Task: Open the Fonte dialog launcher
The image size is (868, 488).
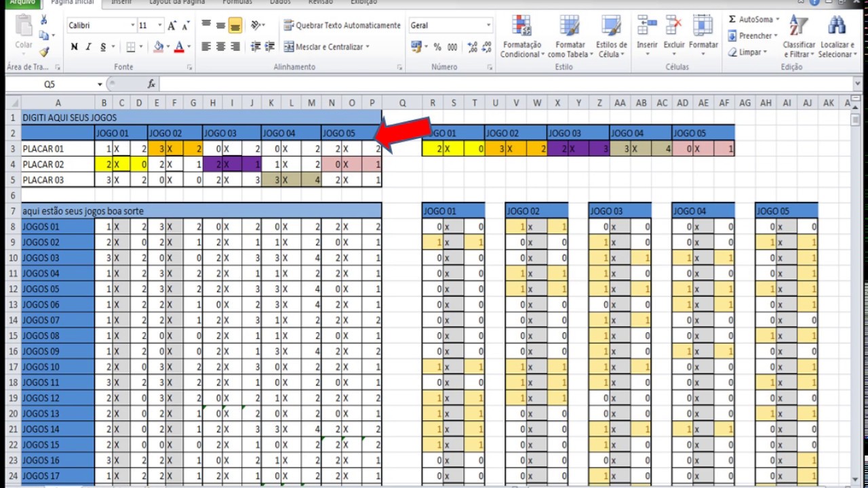Action: pos(189,68)
